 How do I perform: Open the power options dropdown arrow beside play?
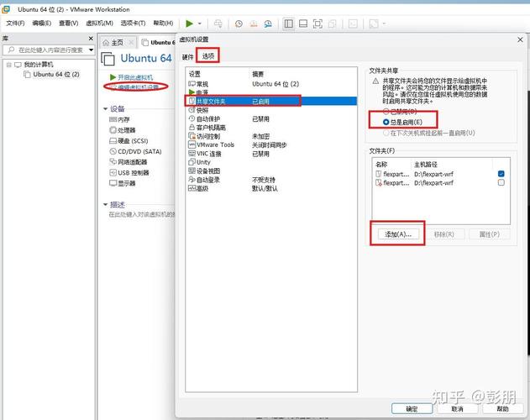200,24
